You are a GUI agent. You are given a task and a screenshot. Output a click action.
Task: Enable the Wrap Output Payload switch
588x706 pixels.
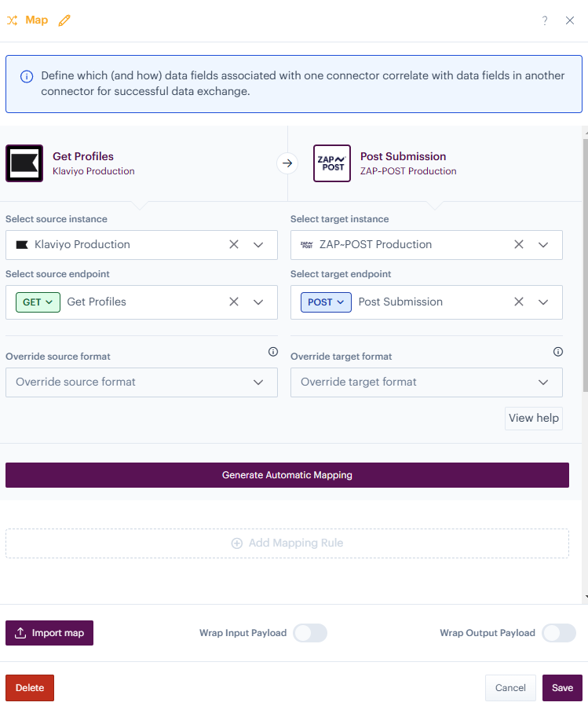(x=559, y=633)
